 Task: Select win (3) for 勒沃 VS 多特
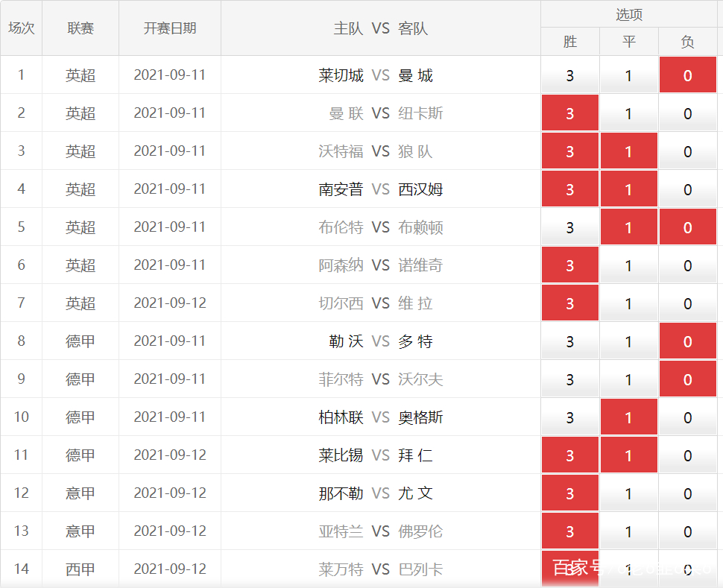click(x=570, y=341)
